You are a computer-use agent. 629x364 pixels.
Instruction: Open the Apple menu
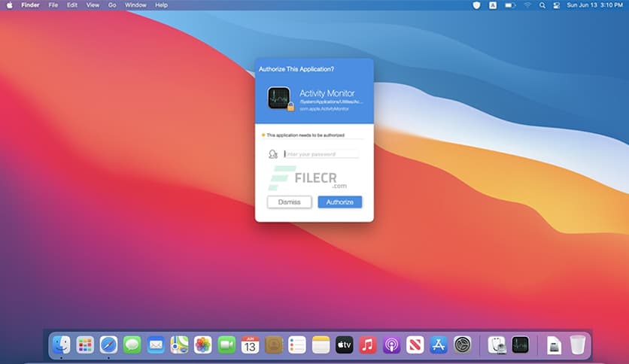(x=9, y=5)
